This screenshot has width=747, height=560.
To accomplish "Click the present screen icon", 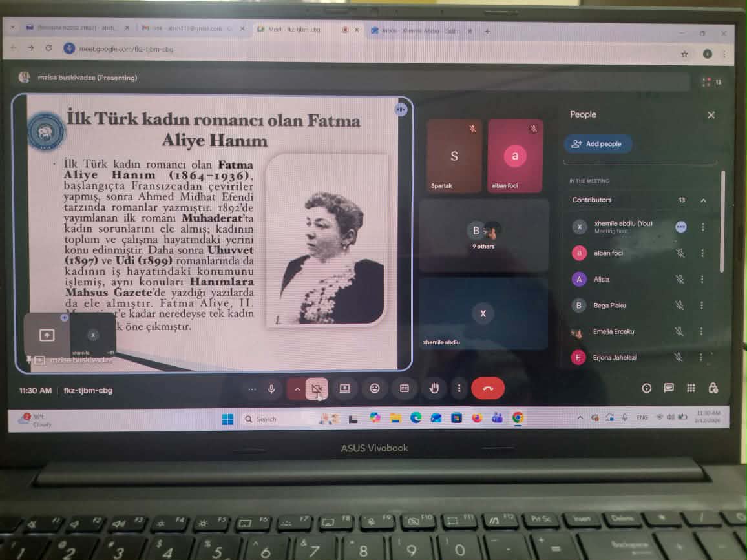I will pyautogui.click(x=344, y=388).
